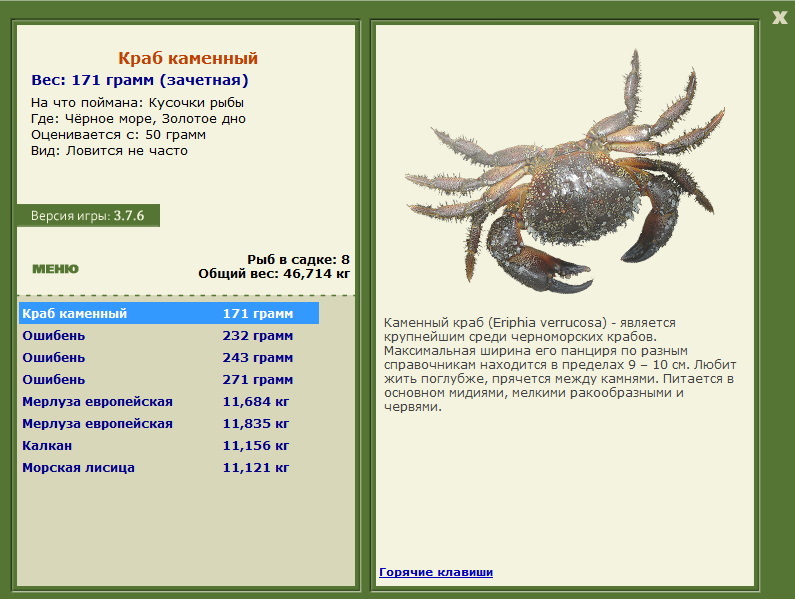Select the Ошибень 232 грамм row
The width and height of the screenshot is (795, 599).
click(169, 336)
